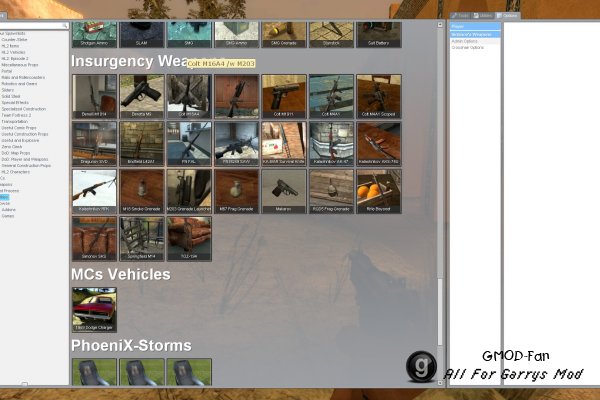Spawn the FN M249 SAW machine gun
600x400 pixels.
236,144
